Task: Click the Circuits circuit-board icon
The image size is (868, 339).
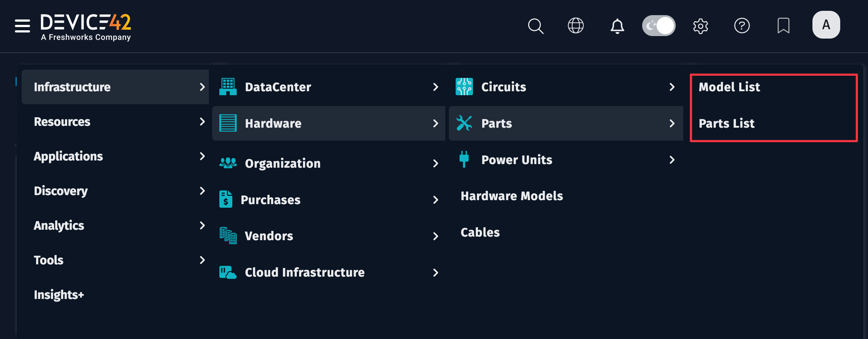Action: [x=464, y=87]
